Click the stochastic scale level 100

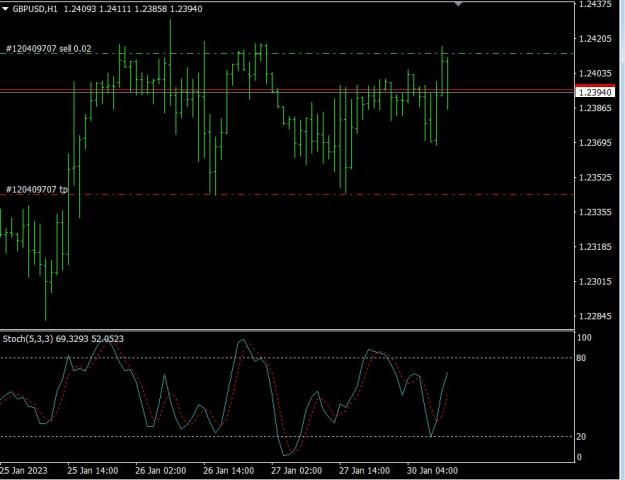pos(584,338)
